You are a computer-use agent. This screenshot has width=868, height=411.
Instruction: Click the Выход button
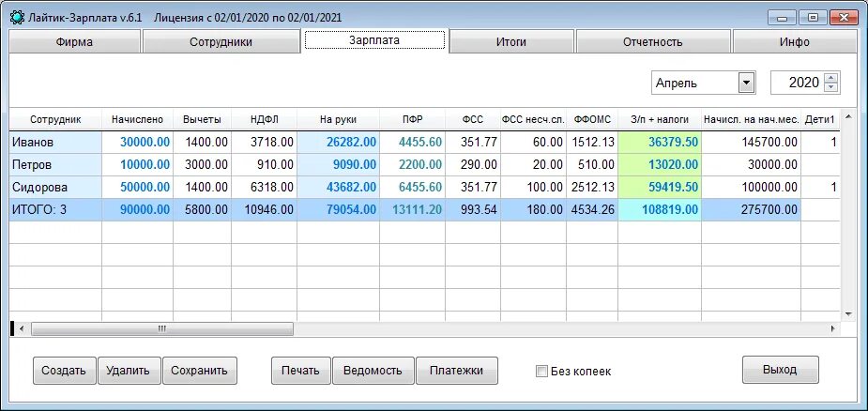point(780,370)
